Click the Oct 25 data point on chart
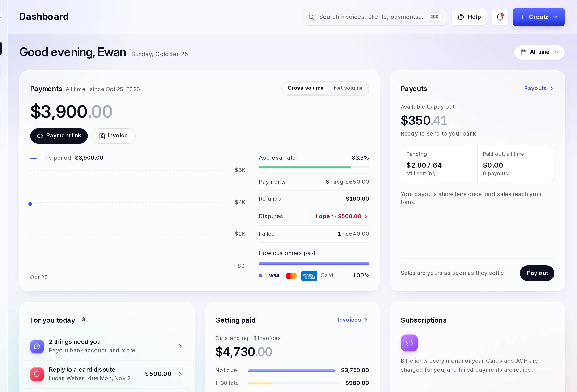Screen dimensions: 577x392 30,204
